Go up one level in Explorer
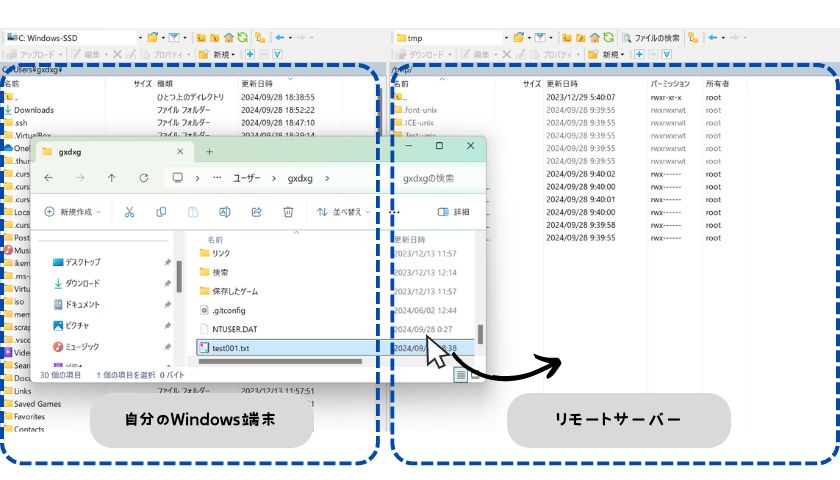 [111, 178]
